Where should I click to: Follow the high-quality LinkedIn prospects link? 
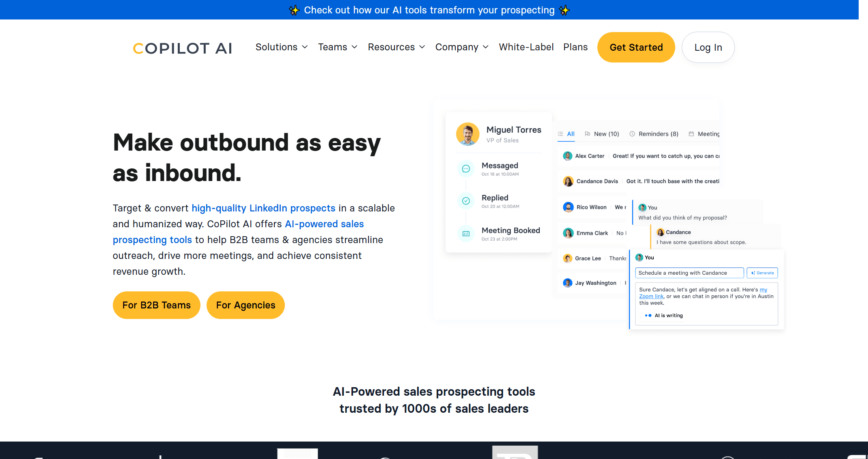coord(263,208)
